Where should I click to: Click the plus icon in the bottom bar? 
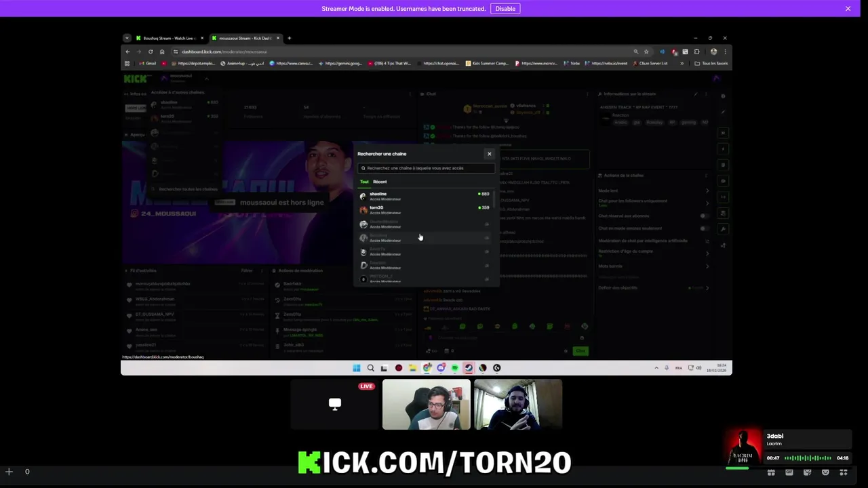[9, 472]
